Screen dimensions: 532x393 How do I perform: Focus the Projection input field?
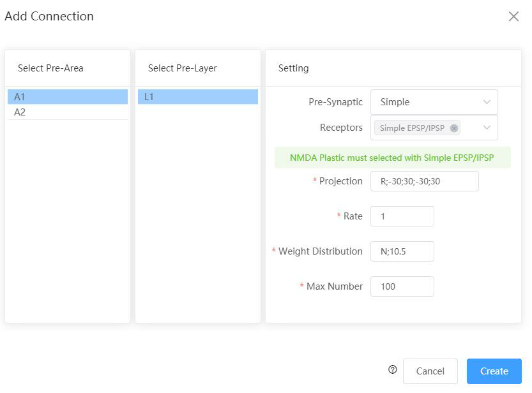point(425,181)
